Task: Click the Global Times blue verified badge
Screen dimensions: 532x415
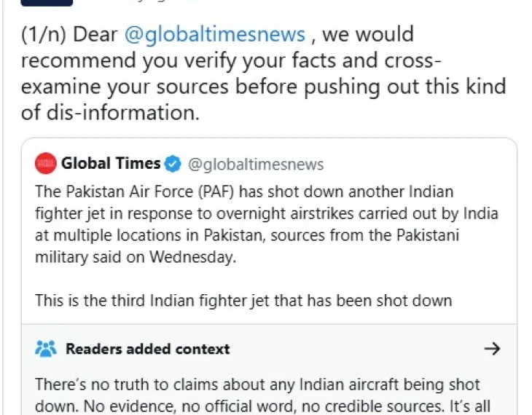Action: 173,164
